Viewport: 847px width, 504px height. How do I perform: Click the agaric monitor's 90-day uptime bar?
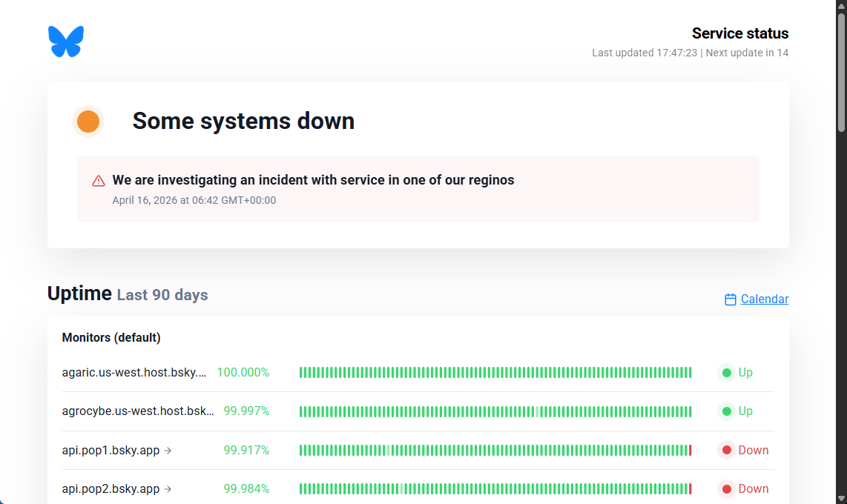pyautogui.click(x=495, y=373)
